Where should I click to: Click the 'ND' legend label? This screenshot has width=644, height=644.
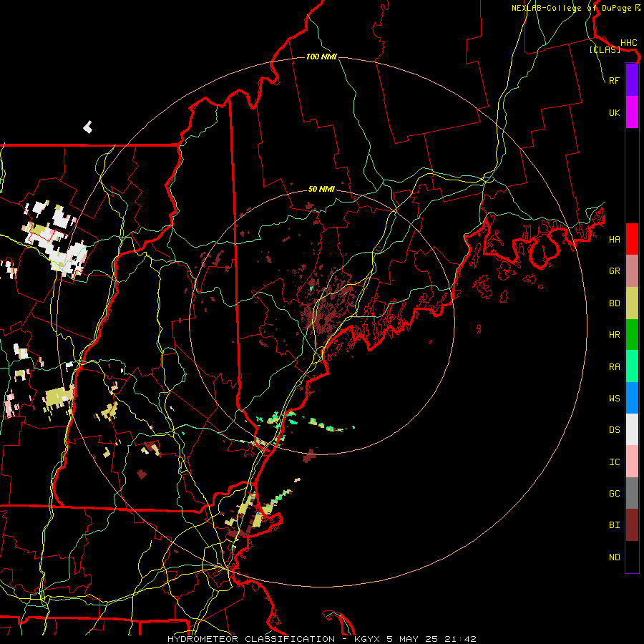(x=614, y=557)
